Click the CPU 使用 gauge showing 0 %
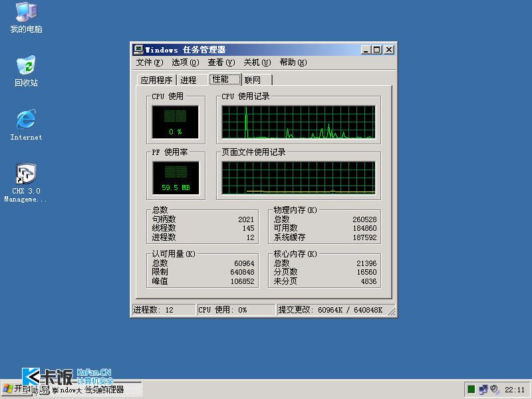The image size is (532, 399). click(175, 122)
